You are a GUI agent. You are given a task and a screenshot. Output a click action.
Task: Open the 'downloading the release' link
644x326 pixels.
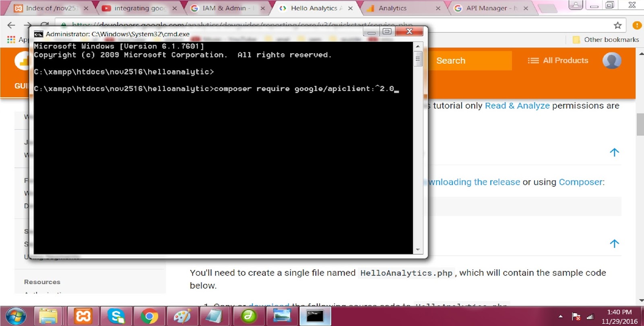point(474,182)
